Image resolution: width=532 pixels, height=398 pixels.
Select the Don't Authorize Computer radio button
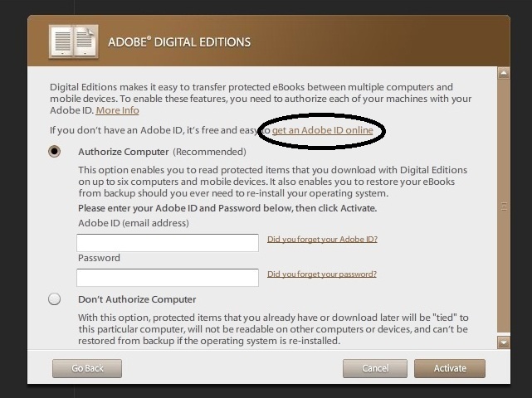[x=54, y=299]
